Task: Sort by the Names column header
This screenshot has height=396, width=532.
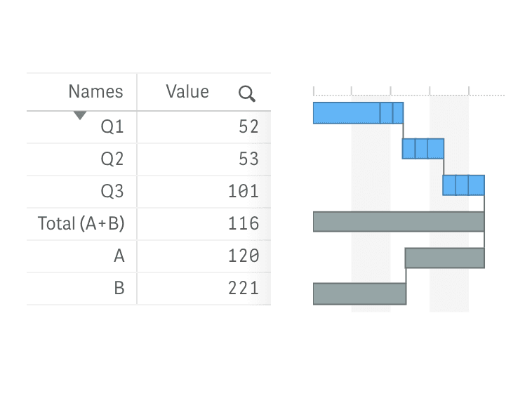Action: point(95,91)
